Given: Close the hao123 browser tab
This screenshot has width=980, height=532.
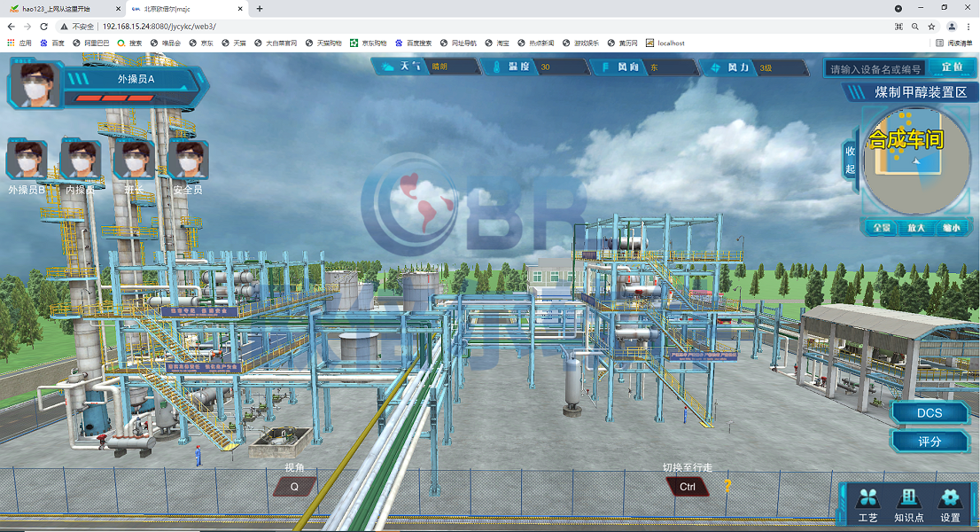Looking at the screenshot, I should pyautogui.click(x=118, y=9).
